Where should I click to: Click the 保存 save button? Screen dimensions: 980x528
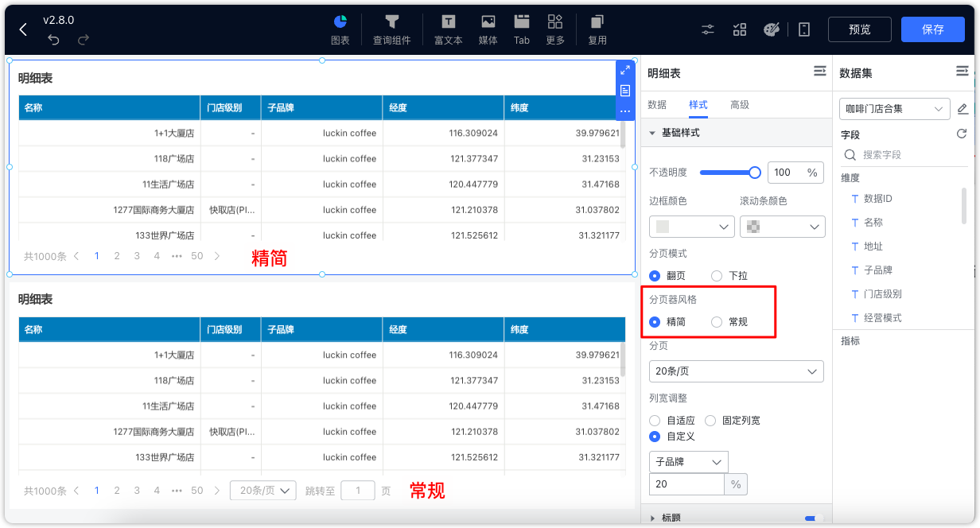click(932, 29)
